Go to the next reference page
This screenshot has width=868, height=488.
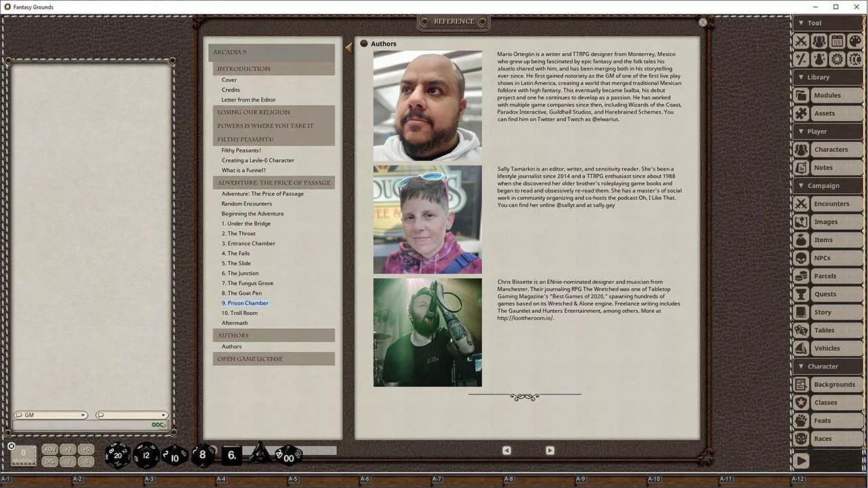(x=550, y=450)
